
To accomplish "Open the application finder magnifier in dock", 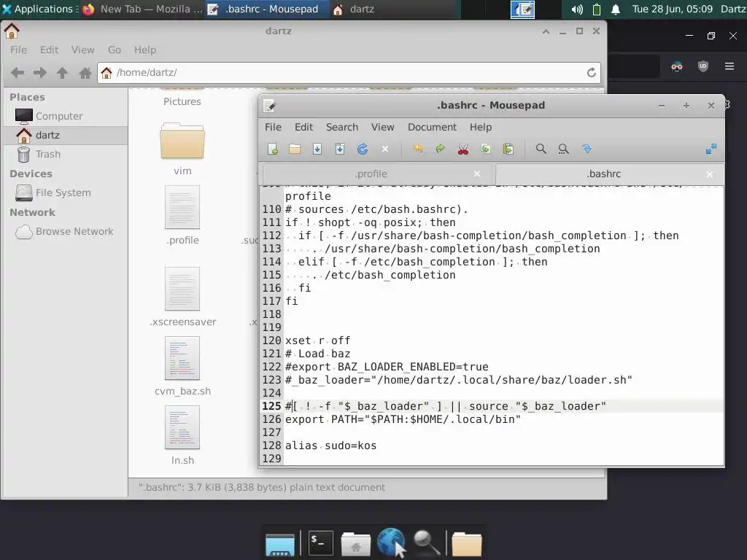I will click(426, 542).
